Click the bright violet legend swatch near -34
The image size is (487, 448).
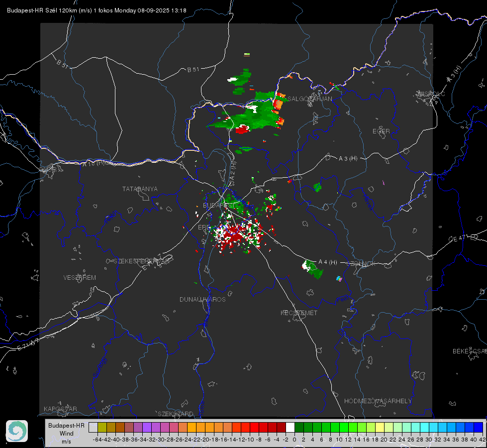147,427
